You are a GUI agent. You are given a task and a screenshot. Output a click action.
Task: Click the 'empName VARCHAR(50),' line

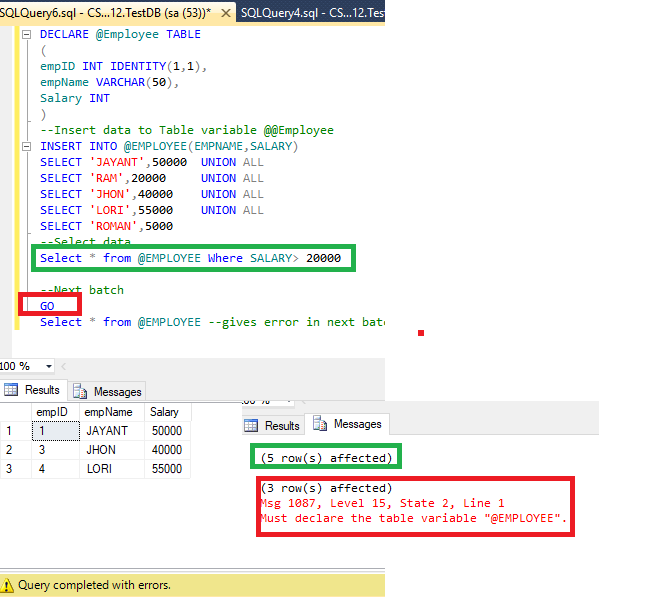point(109,82)
